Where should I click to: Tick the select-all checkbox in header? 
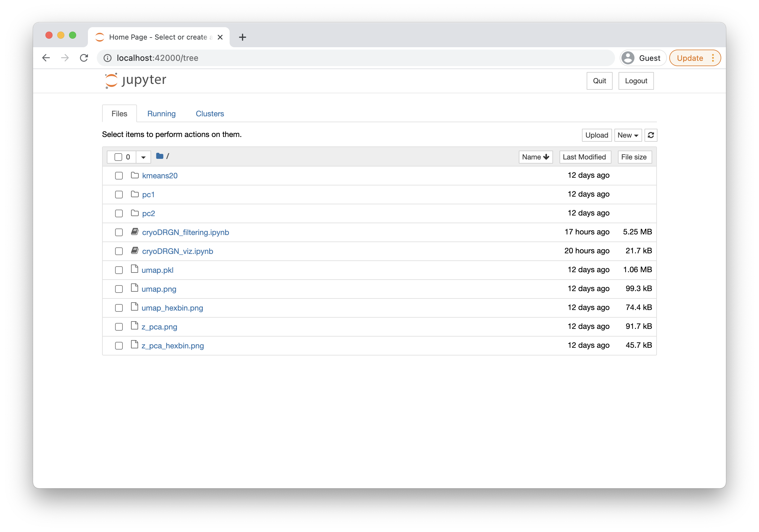(118, 157)
